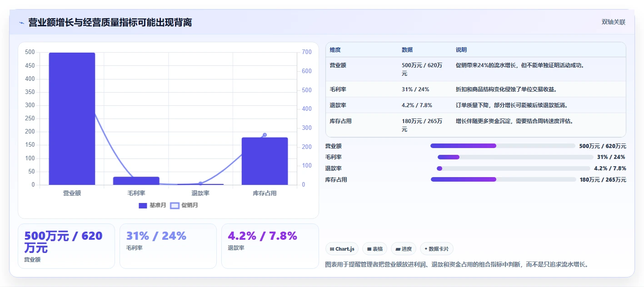Click the 退款率 x-axis label
644x287 pixels.
point(200,193)
